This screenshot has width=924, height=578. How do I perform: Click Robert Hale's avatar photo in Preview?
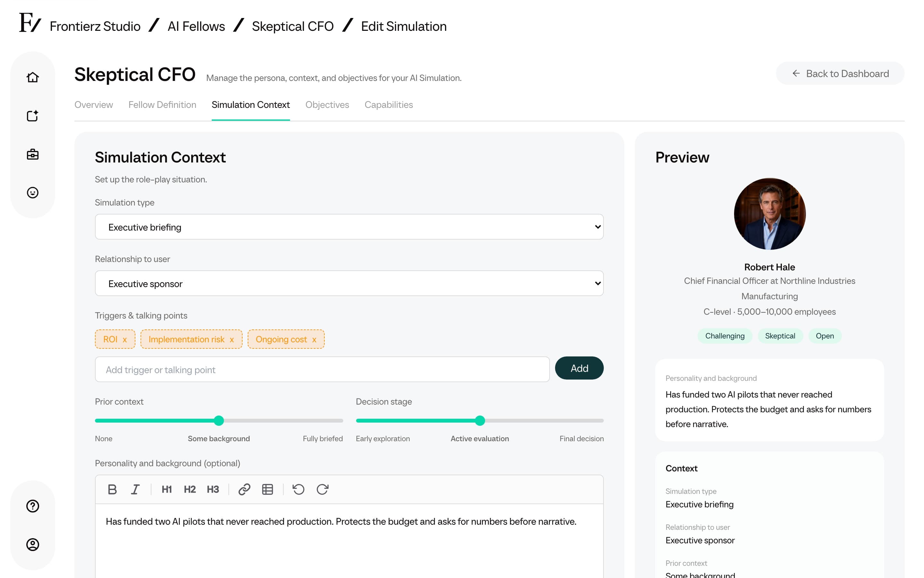click(770, 214)
